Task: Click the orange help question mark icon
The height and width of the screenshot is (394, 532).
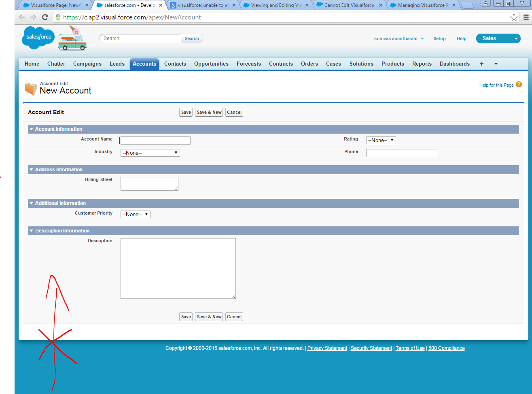Action: (x=519, y=84)
